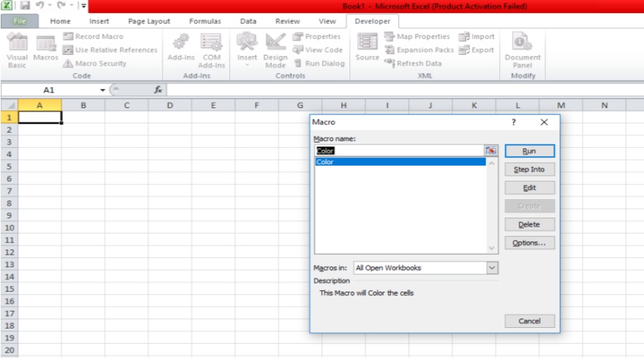Select row 10 header
This screenshot has height=358, width=644.
[x=9, y=227]
